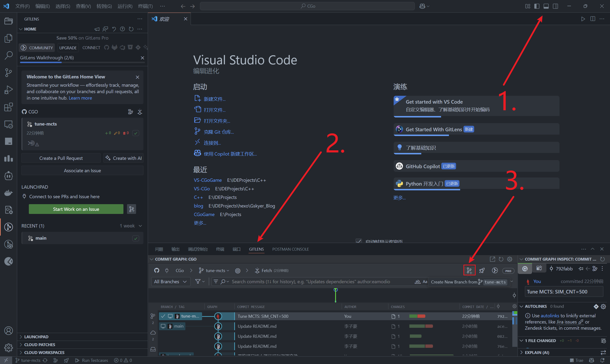Toggle match case Aa in commit search
The image size is (610, 364).
(425, 282)
